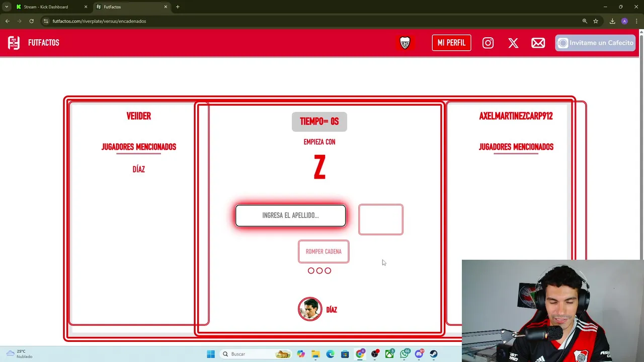Screen dimensions: 644x362
Task: Open a new tab with plus icon
Action: tap(178, 7)
